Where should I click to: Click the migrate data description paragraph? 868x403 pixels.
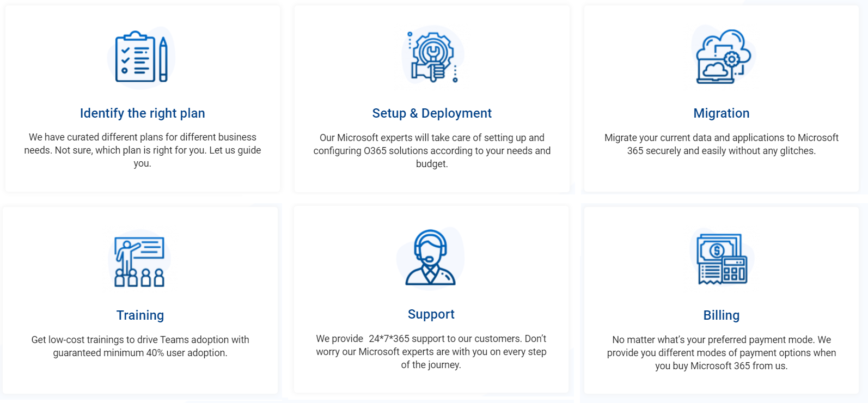[722, 144]
